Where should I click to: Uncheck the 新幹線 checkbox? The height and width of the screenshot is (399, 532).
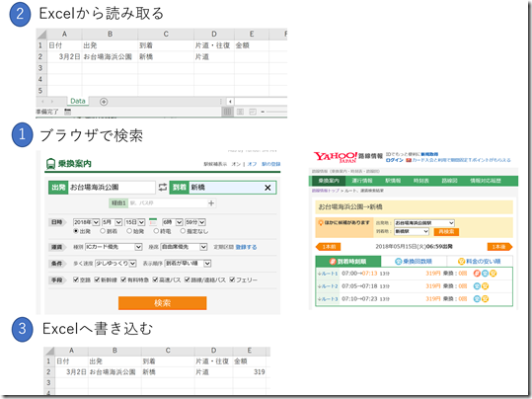(x=97, y=279)
